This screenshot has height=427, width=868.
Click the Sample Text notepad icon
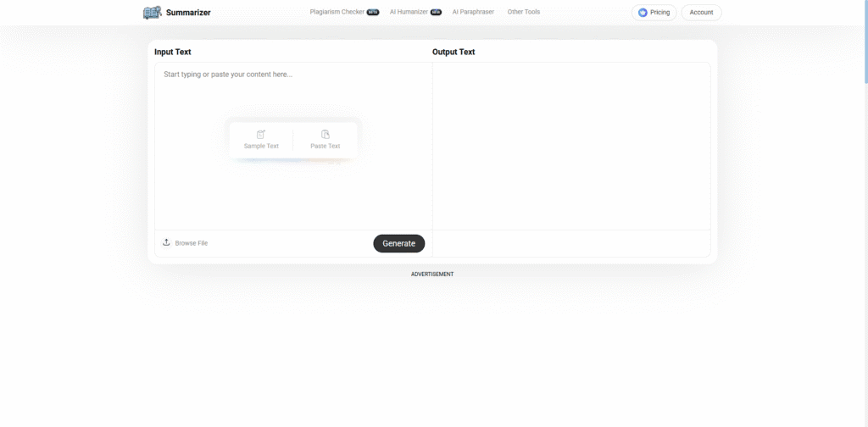[x=261, y=135]
